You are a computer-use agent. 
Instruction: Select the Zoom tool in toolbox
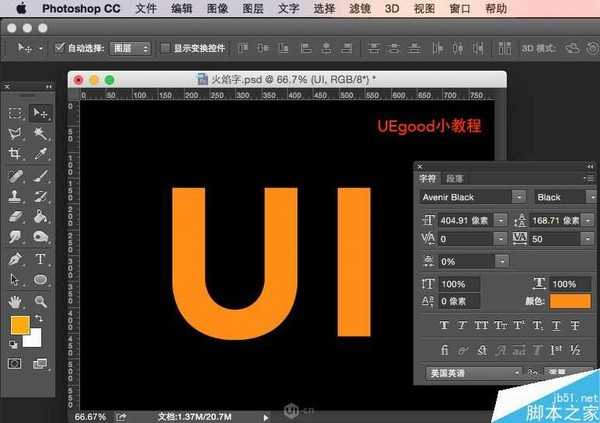point(40,300)
